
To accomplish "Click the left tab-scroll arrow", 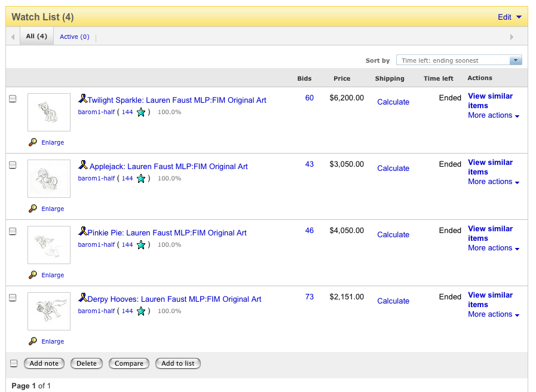I will coord(13,37).
